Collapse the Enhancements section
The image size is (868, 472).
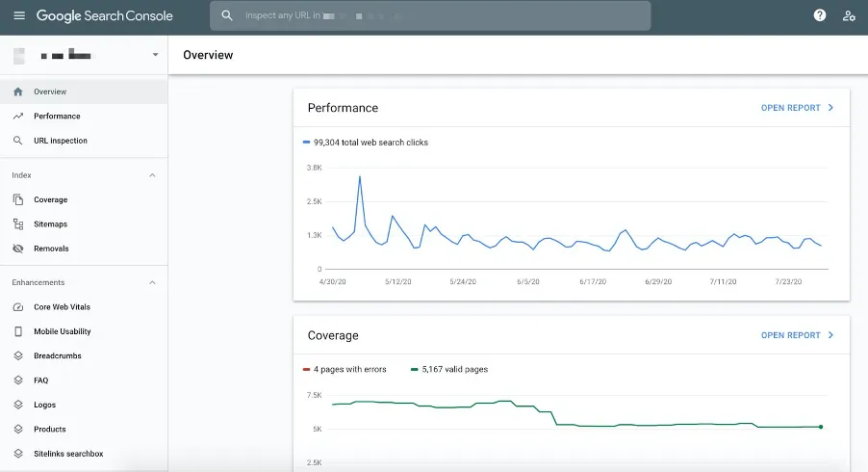pyautogui.click(x=152, y=282)
